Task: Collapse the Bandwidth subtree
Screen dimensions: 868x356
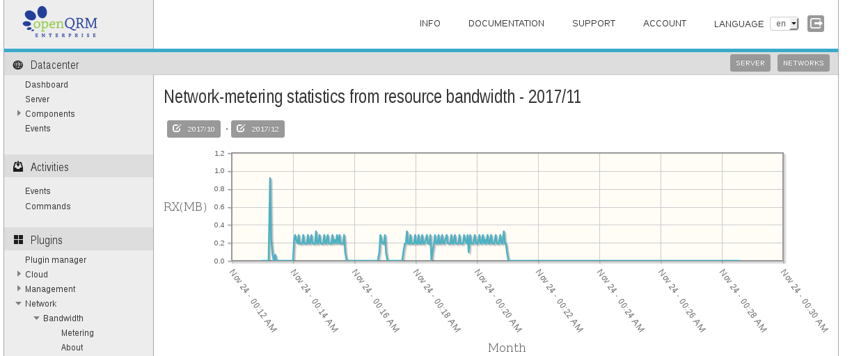Action: 37,318
